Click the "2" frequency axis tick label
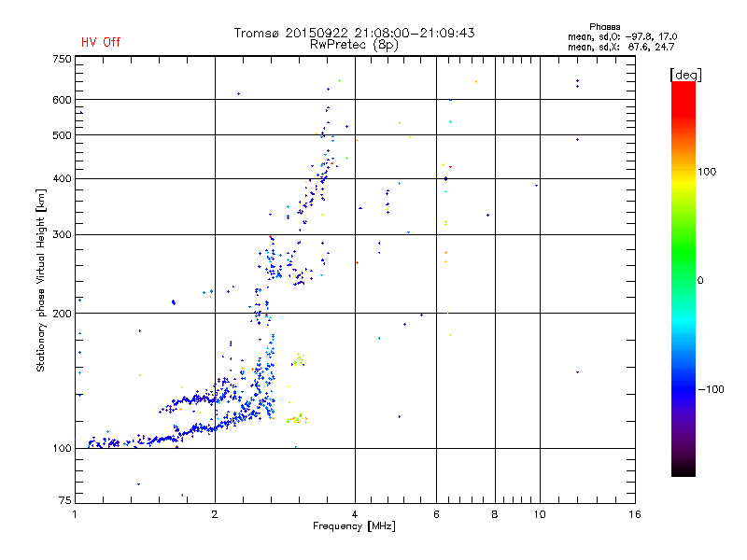 click(215, 514)
